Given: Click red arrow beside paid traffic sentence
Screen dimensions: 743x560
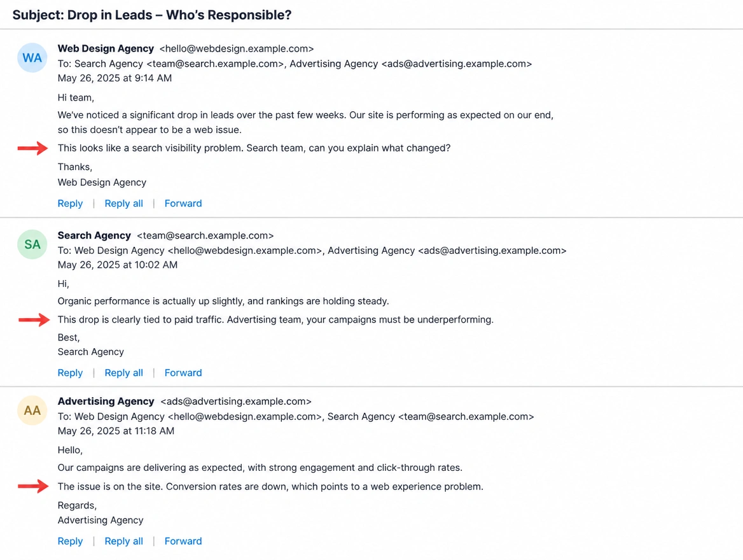Looking at the screenshot, I should click(34, 320).
